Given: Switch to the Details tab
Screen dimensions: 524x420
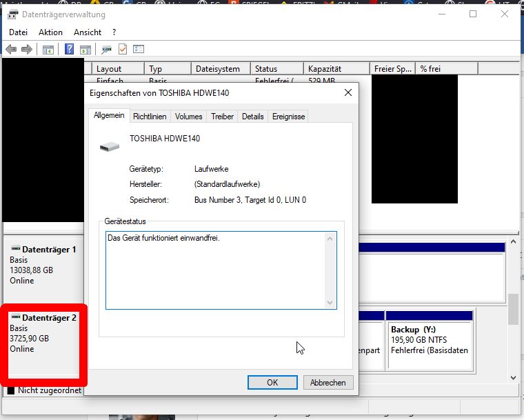Looking at the screenshot, I should click(x=252, y=117).
